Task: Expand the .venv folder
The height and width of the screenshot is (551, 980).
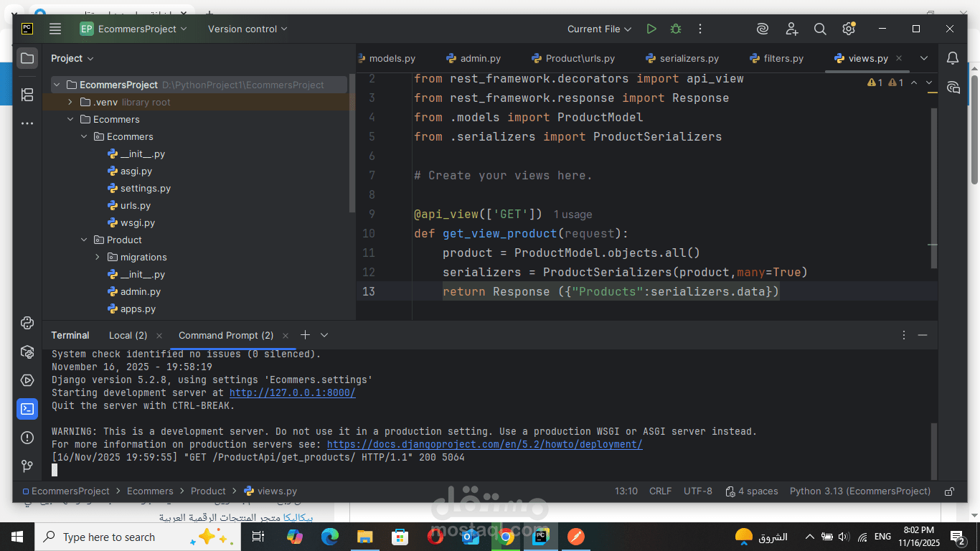Action: click(70, 102)
